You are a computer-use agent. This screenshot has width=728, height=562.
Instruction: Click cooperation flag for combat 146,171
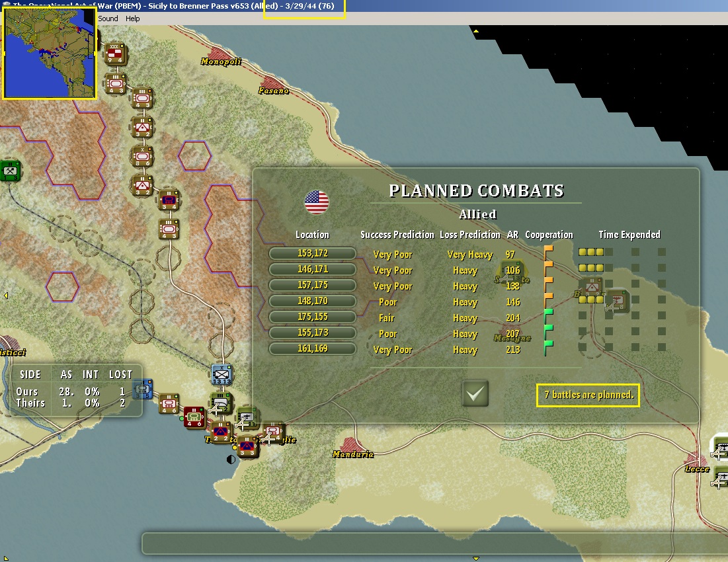tap(548, 269)
